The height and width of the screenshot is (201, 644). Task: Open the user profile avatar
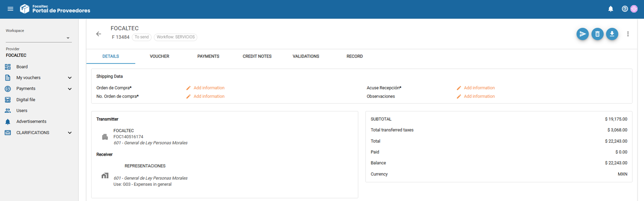[x=634, y=9]
